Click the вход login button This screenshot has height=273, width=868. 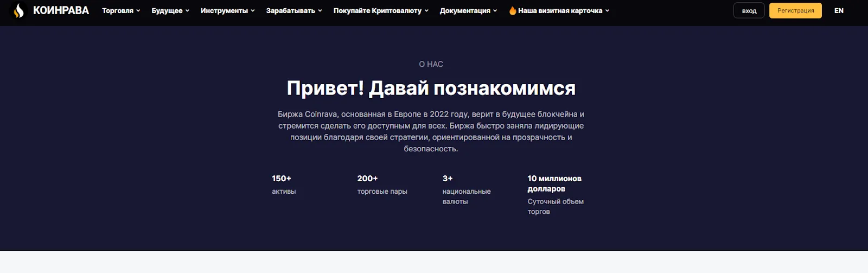[749, 11]
